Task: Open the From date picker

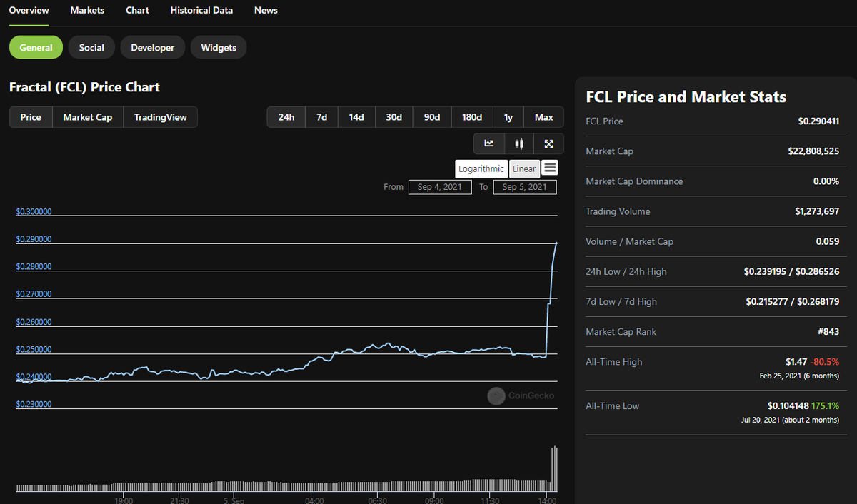Action: tap(439, 186)
